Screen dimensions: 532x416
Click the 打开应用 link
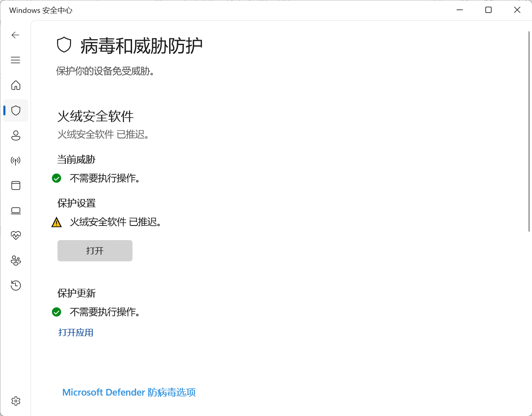click(x=76, y=333)
